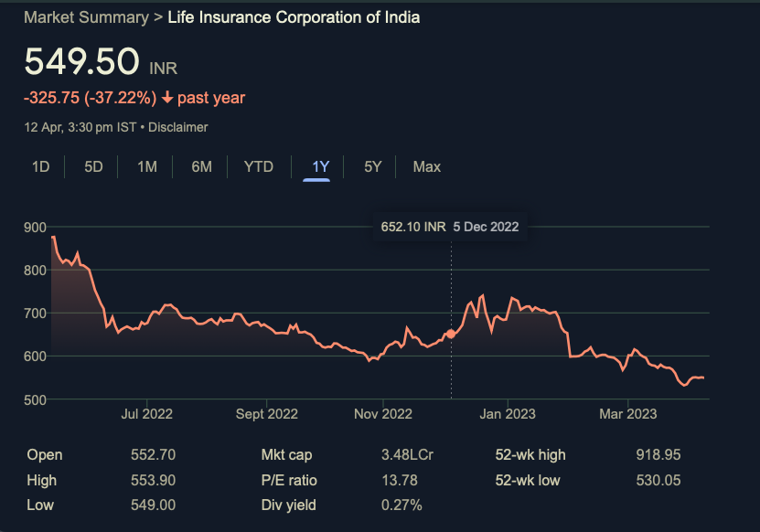Click the 5 Dec 2022 chart data point
Screen dimensions: 760x532
(451, 334)
